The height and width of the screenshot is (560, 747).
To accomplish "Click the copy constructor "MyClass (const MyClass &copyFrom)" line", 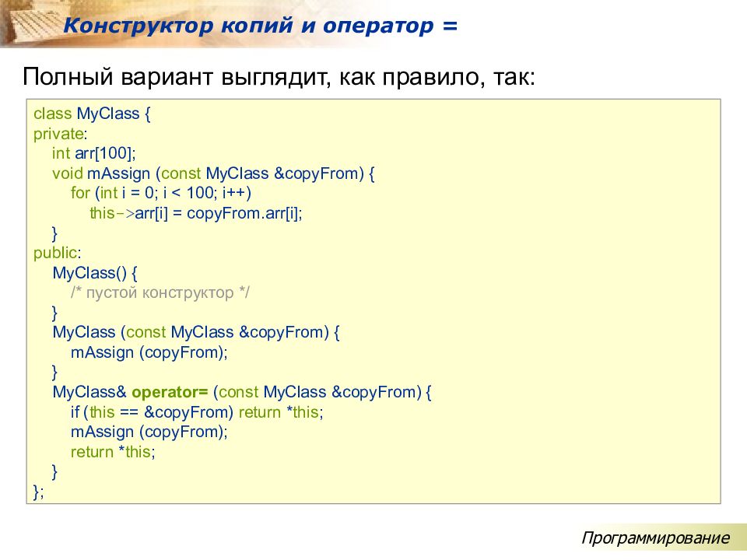I will tap(197, 332).
